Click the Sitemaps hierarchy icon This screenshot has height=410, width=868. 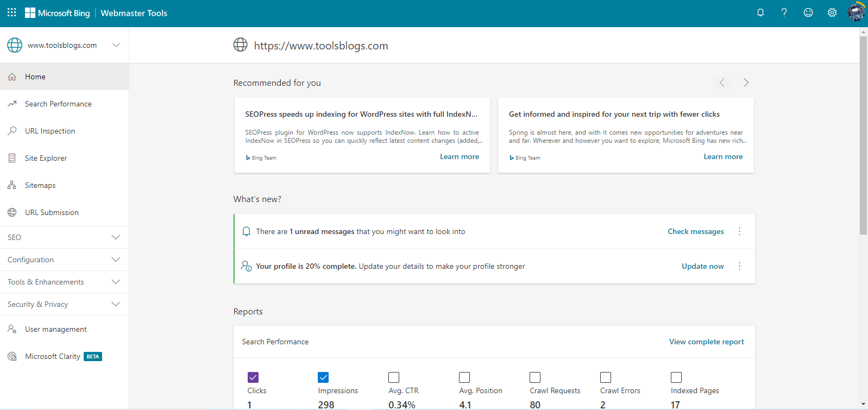(x=12, y=185)
